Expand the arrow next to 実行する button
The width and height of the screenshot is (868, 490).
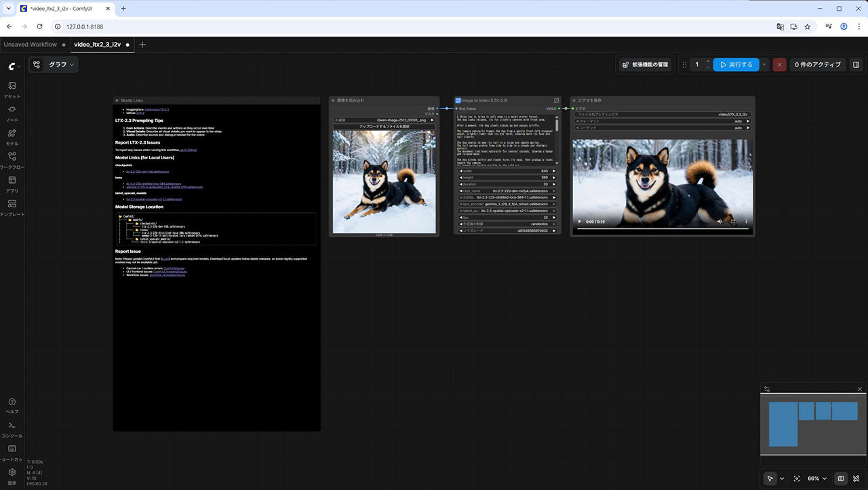pos(765,64)
